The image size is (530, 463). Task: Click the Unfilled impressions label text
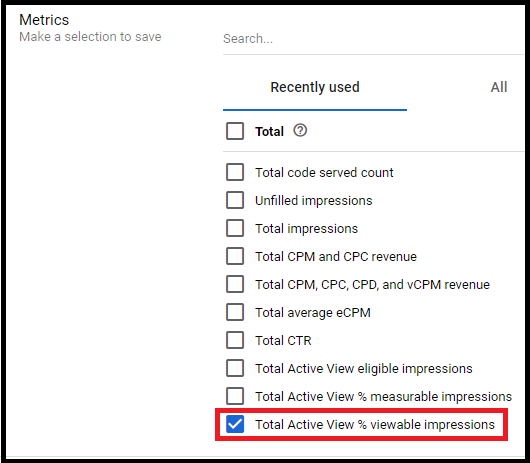click(314, 201)
